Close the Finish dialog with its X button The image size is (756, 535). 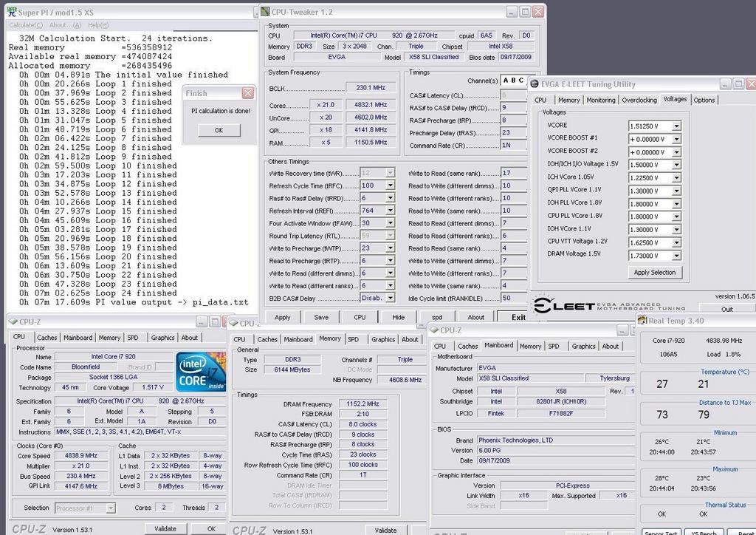pyautogui.click(x=248, y=93)
